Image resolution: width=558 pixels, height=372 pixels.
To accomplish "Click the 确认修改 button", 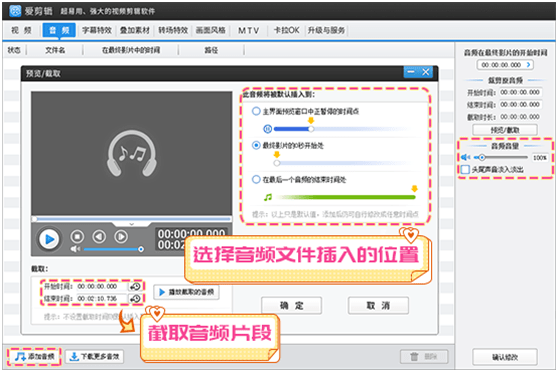I will click(505, 357).
